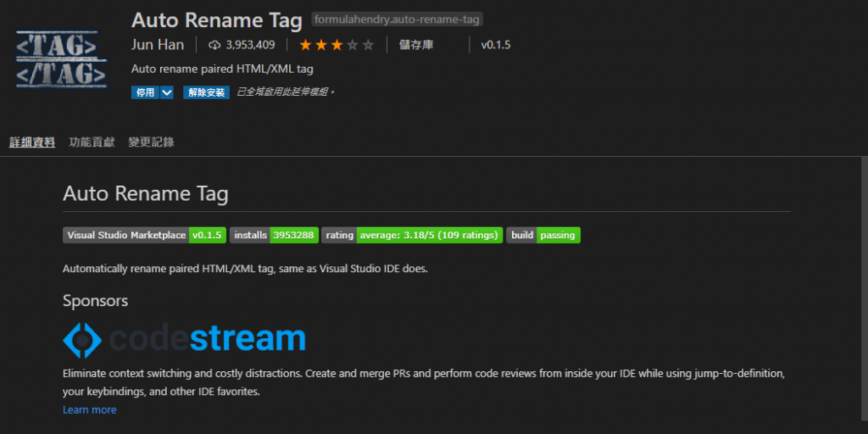Click the extension identifier formulahendry.auto-rename-tag

(397, 19)
